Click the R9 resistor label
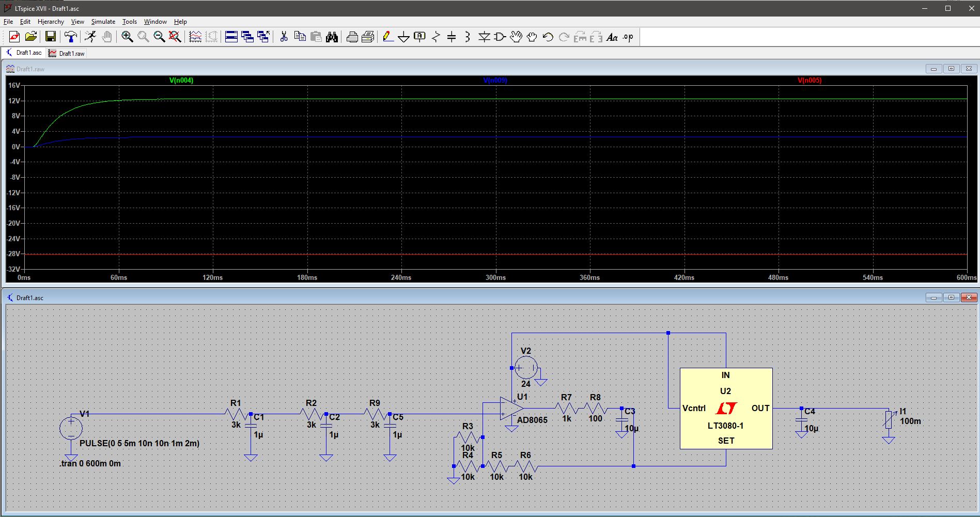The height and width of the screenshot is (517, 980). (x=375, y=403)
